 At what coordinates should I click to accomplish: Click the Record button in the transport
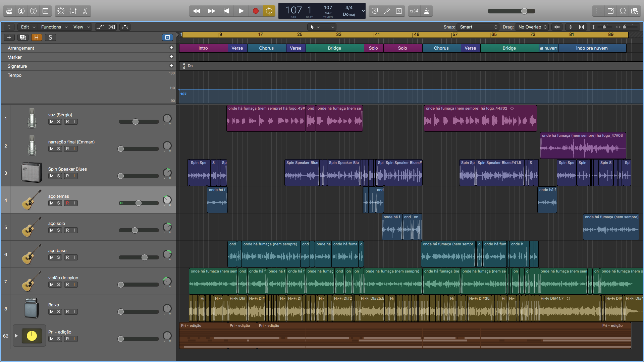(x=256, y=11)
